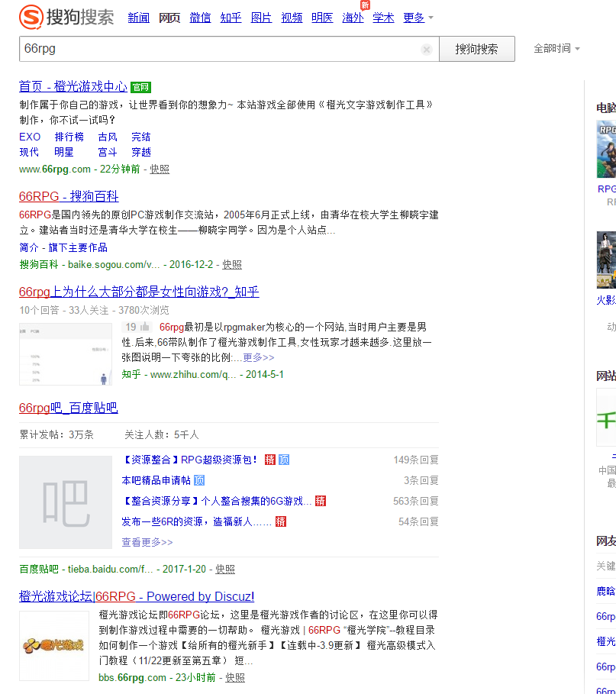Switch to 海外 tab
The image size is (616, 694).
pyautogui.click(x=353, y=18)
